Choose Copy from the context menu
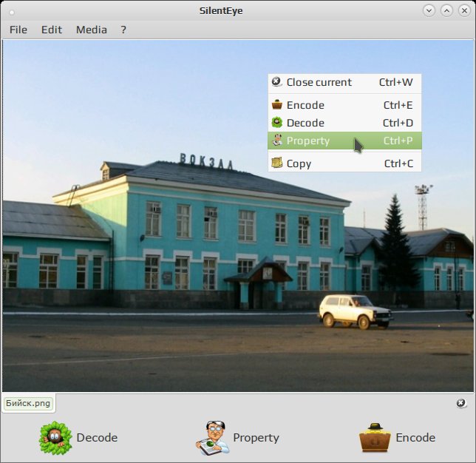The height and width of the screenshot is (463, 476). [x=344, y=163]
